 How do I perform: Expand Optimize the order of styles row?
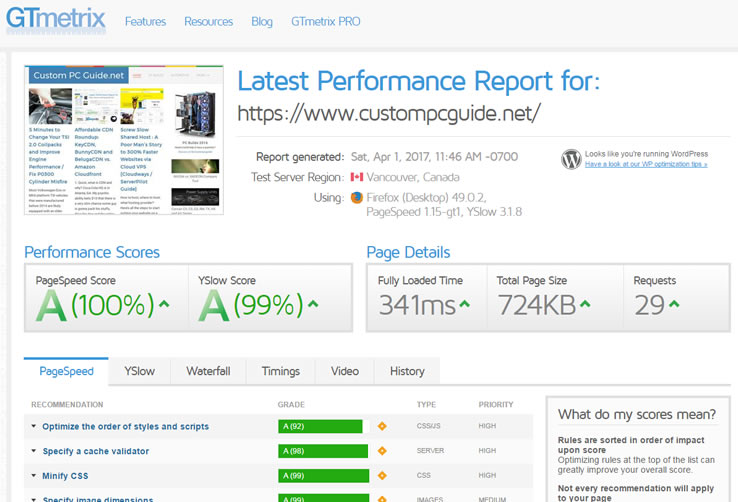[x=33, y=426]
